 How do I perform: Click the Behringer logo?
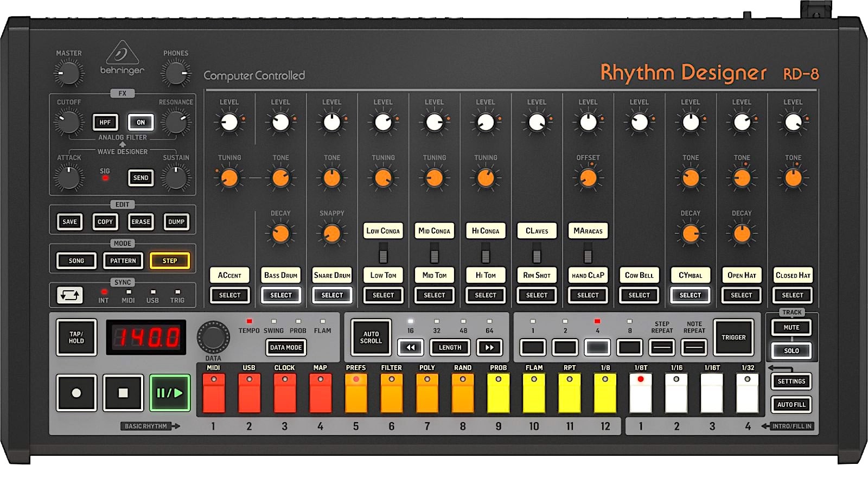(122, 58)
